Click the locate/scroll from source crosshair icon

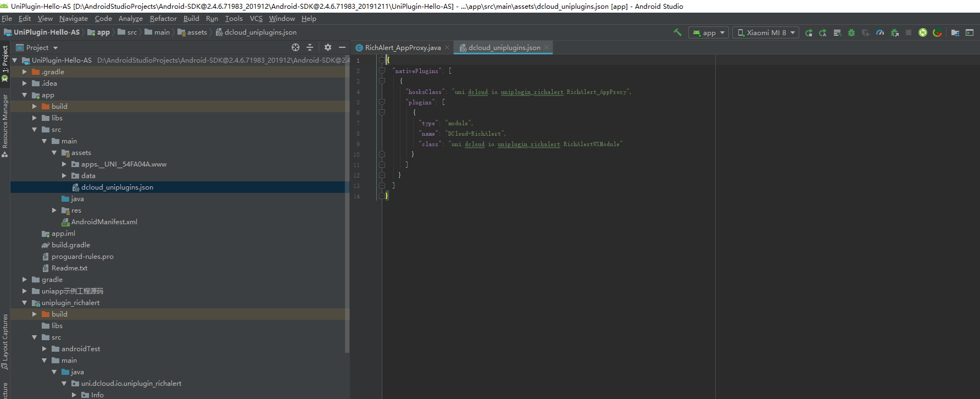coord(296,48)
